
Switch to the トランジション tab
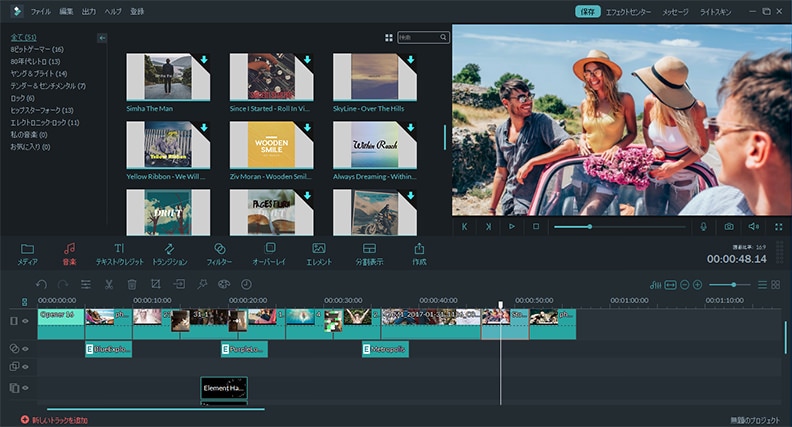(x=169, y=254)
